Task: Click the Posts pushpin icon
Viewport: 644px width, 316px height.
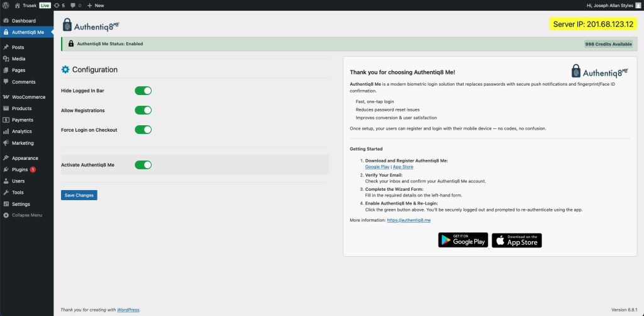Action: (x=6, y=47)
